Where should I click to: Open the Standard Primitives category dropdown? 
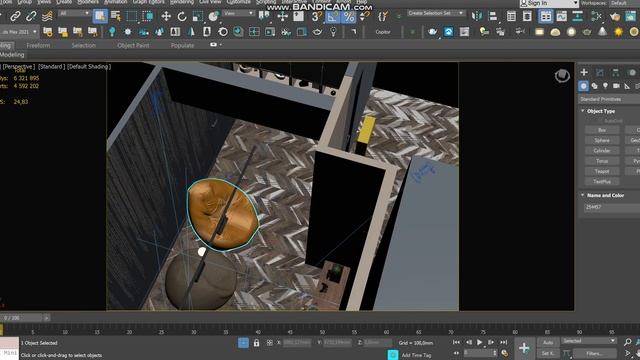(610, 99)
